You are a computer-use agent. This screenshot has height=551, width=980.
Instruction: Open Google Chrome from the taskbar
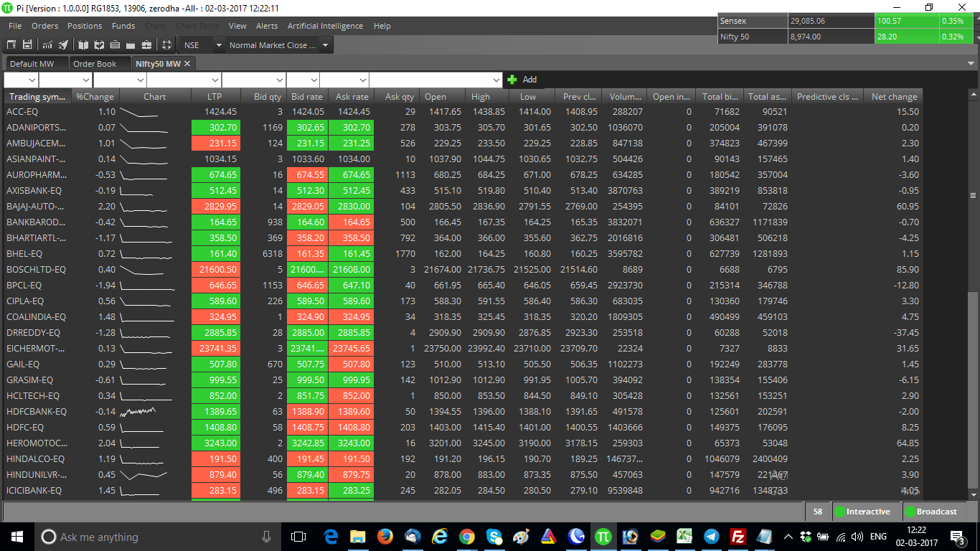466,536
